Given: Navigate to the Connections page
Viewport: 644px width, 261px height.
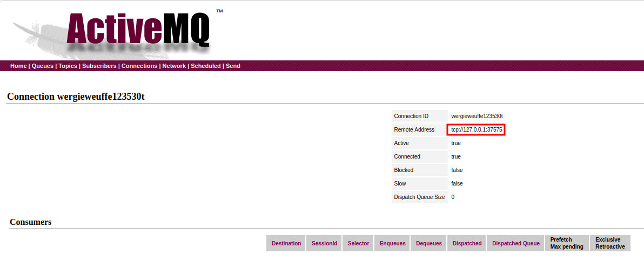Looking at the screenshot, I should (x=139, y=66).
